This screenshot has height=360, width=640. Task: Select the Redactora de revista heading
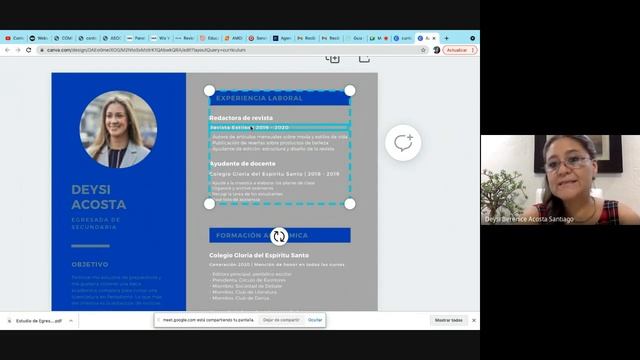(241, 118)
